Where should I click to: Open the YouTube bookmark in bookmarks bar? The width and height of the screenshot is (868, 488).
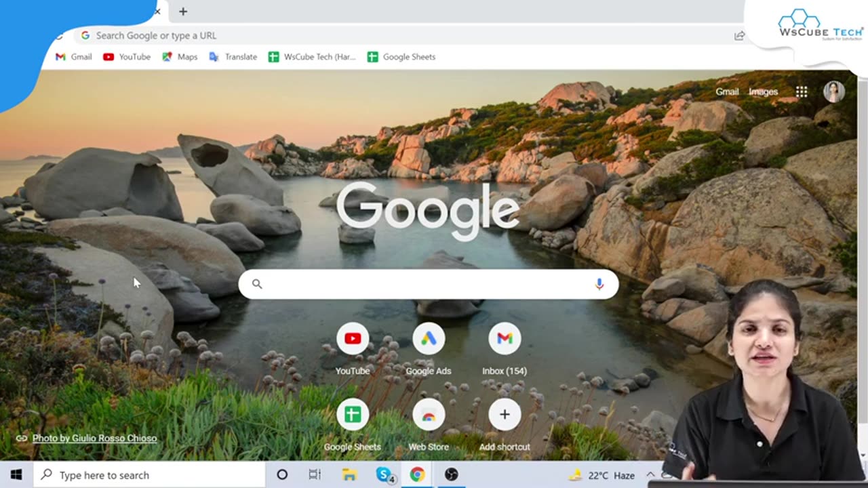pos(127,57)
